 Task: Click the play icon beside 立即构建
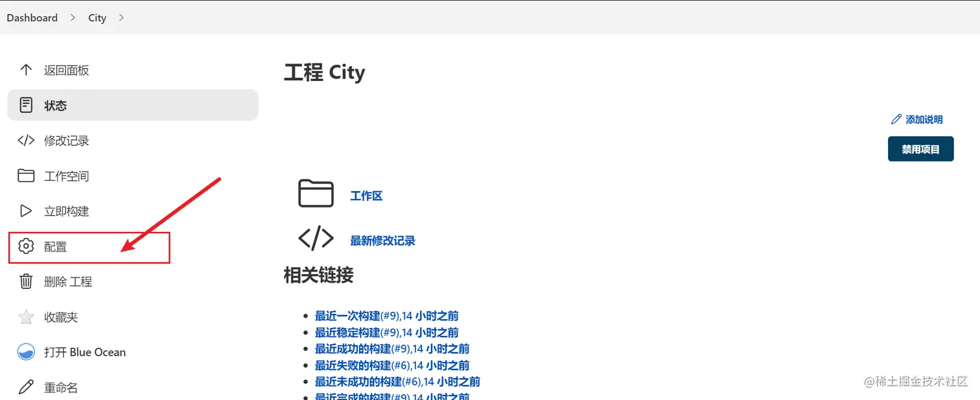(x=26, y=211)
